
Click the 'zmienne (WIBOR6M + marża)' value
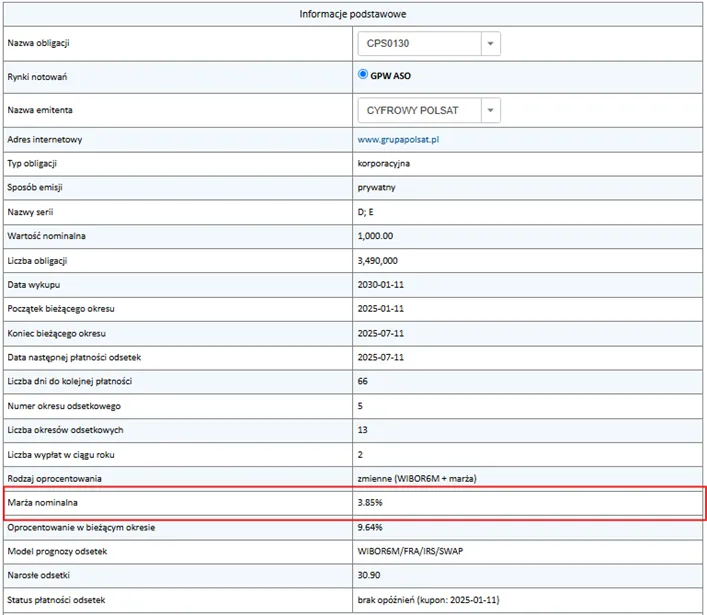417,479
